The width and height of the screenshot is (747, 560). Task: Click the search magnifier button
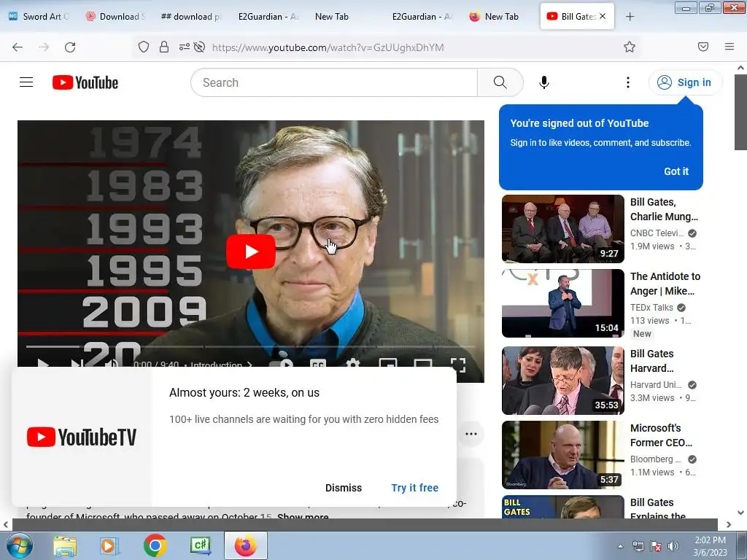(x=500, y=82)
